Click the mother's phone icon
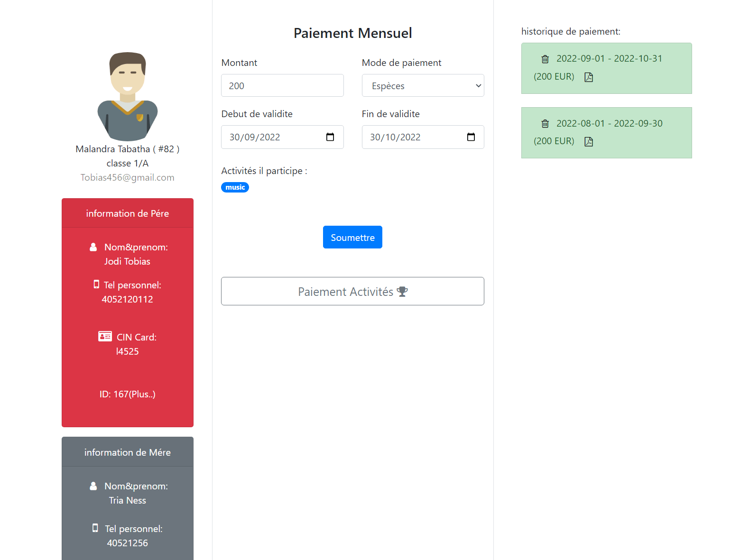Viewport: 740px width, 560px height. (95, 528)
